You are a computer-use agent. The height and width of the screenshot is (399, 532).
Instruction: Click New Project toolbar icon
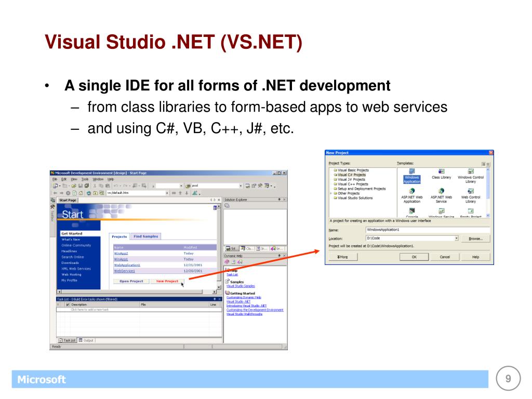point(55,186)
